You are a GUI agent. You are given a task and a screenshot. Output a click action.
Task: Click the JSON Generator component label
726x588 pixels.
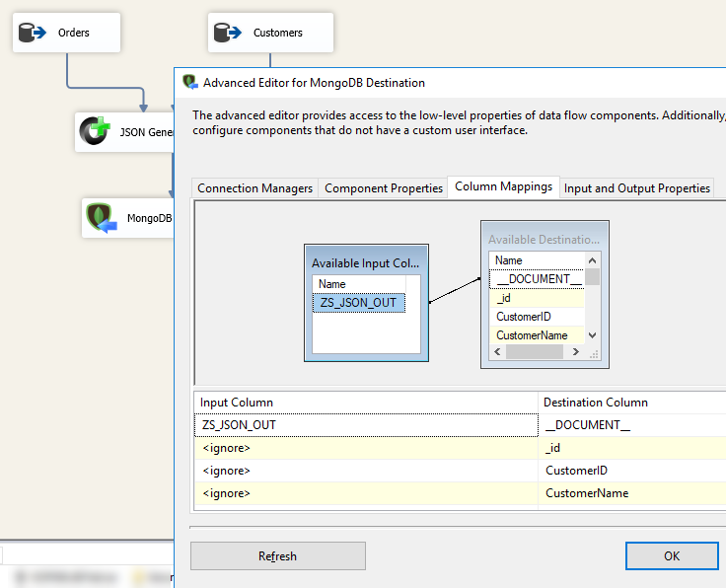146,132
